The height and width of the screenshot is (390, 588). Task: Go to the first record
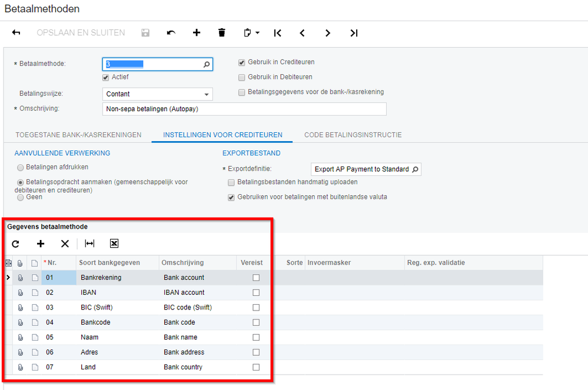[277, 33]
